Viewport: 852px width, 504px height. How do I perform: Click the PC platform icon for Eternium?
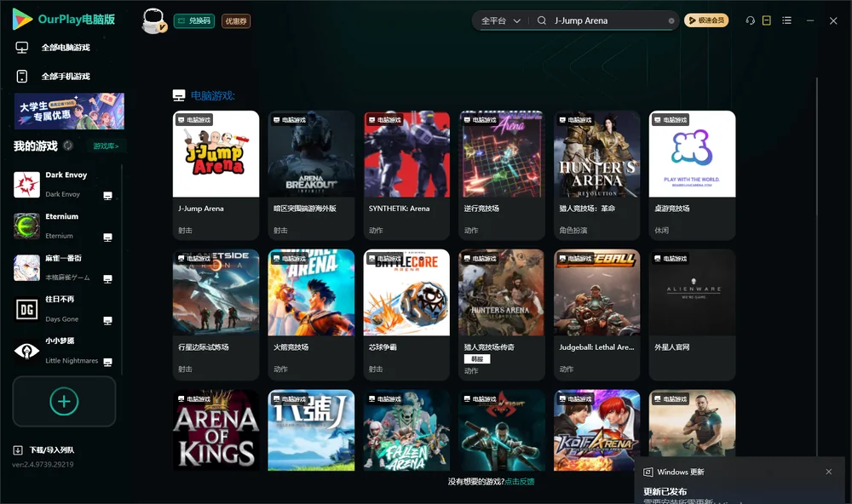pyautogui.click(x=107, y=238)
